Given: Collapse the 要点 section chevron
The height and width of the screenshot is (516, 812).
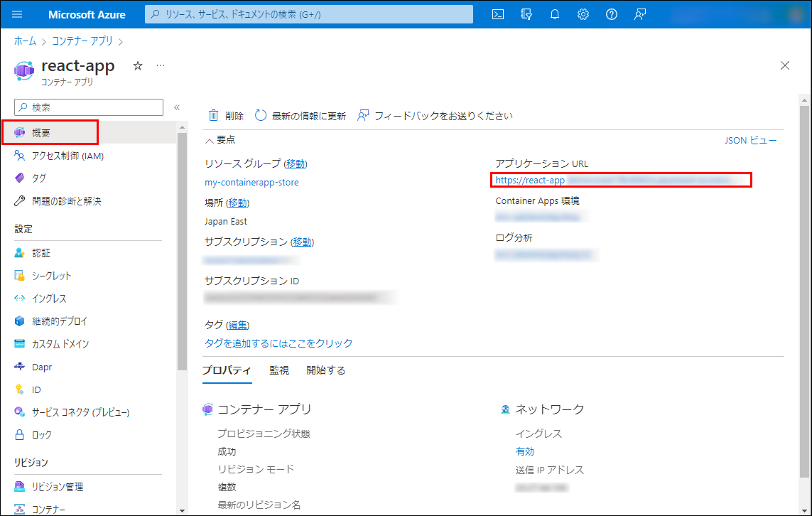Looking at the screenshot, I should pos(209,141).
